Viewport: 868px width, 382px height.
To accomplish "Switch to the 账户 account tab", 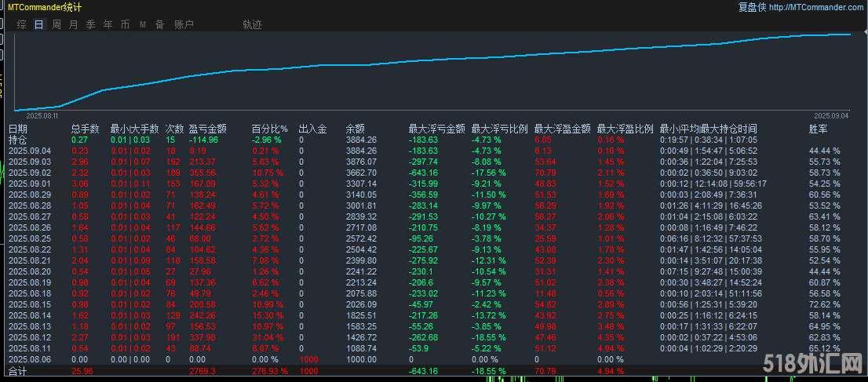I will point(184,24).
